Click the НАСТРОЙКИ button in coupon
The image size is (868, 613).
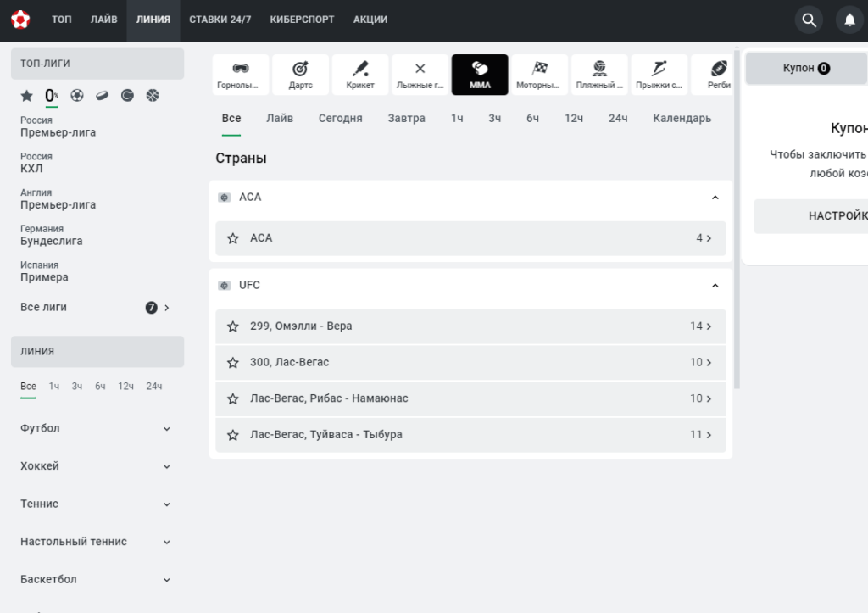pos(811,216)
